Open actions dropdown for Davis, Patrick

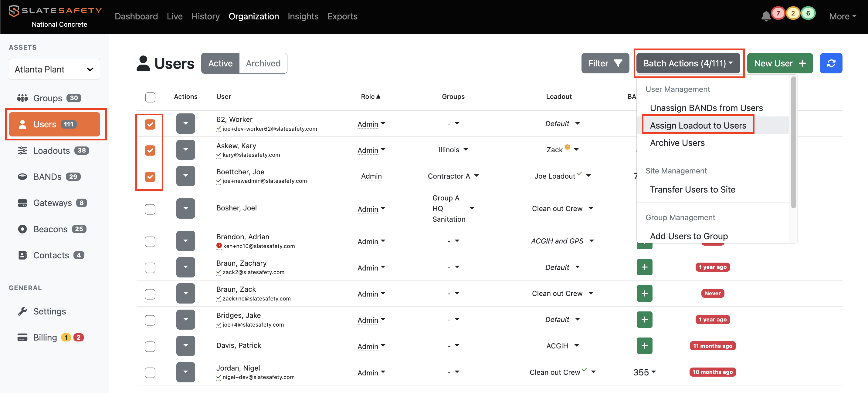185,345
